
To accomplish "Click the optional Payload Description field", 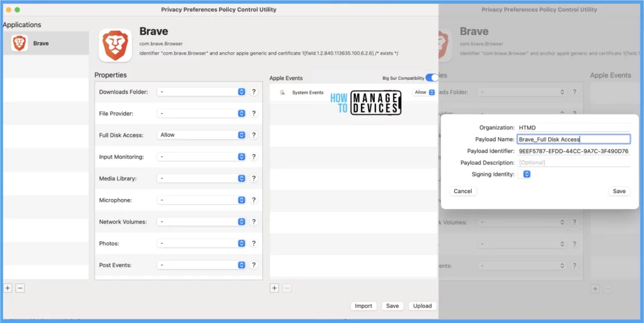I will [x=574, y=163].
